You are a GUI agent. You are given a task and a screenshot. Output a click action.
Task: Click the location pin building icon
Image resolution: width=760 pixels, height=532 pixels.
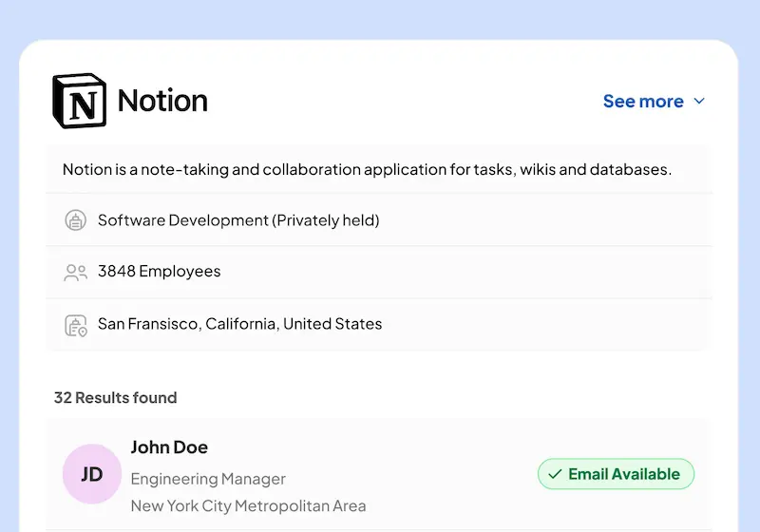[x=75, y=325]
